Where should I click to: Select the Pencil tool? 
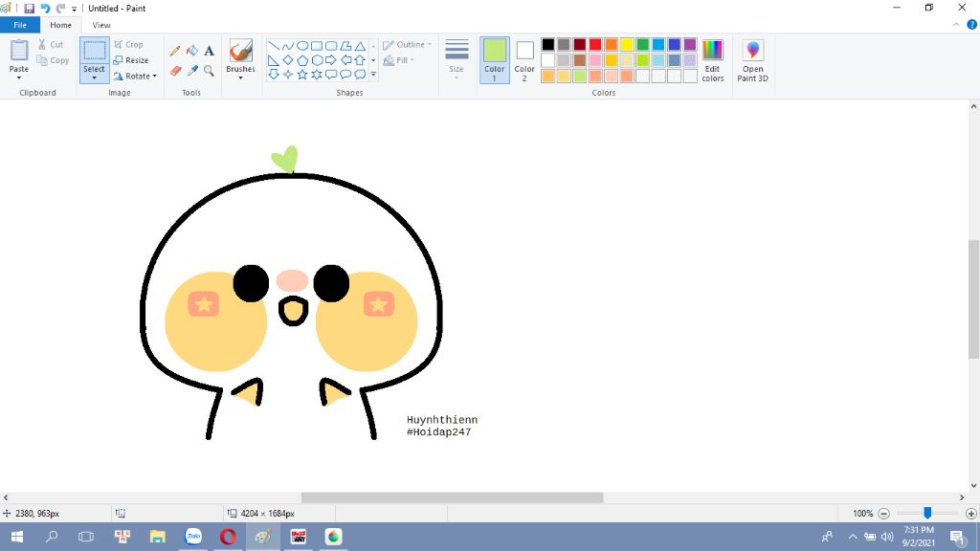(175, 51)
